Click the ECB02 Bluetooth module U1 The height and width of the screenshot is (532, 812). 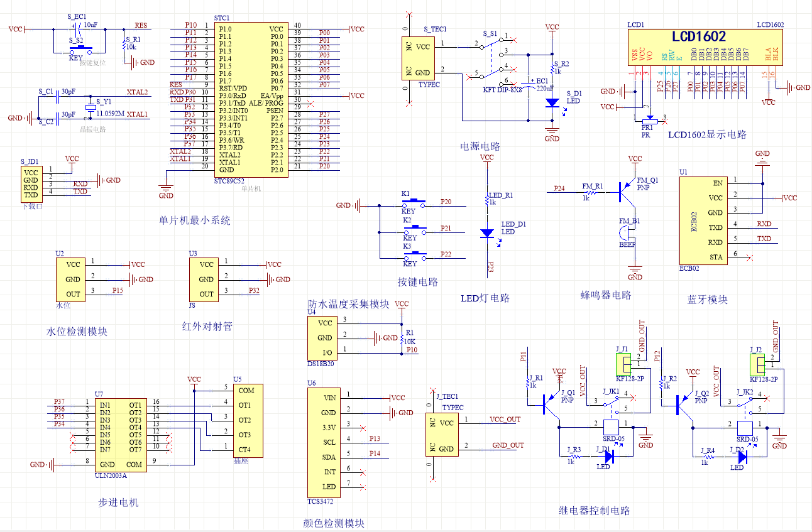[x=703, y=220]
